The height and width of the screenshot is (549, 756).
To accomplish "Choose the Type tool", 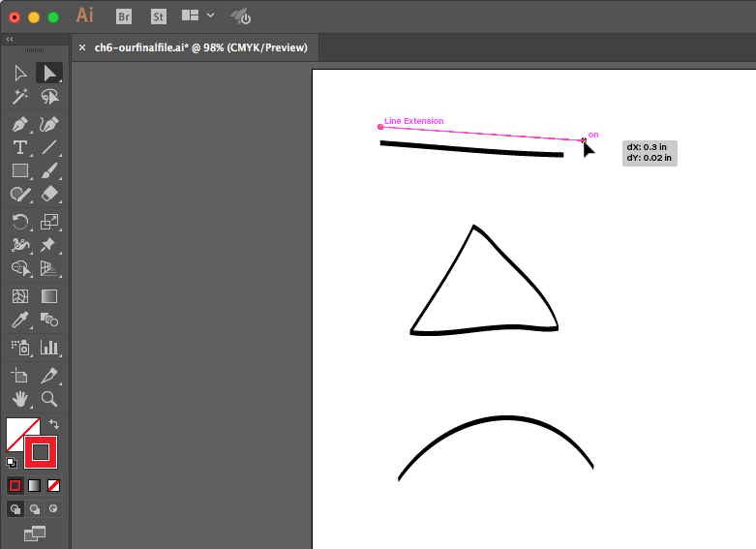I will click(x=19, y=148).
